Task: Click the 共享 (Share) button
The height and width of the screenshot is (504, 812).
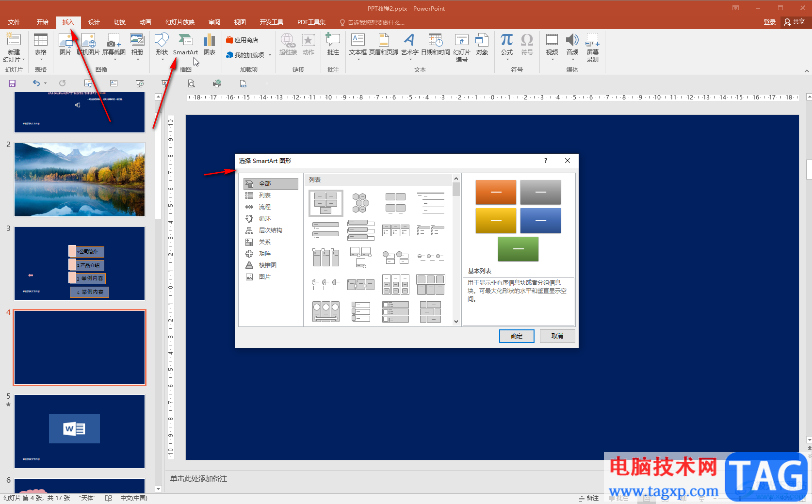Action: pos(795,22)
